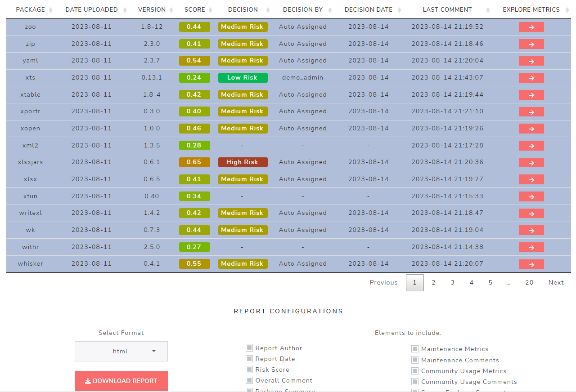Open explore metrics for the xlsxjars package
576x392 pixels.
click(531, 162)
